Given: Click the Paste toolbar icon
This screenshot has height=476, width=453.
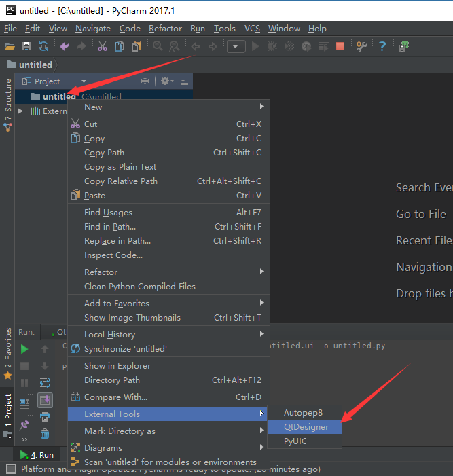Looking at the screenshot, I should coord(137,46).
